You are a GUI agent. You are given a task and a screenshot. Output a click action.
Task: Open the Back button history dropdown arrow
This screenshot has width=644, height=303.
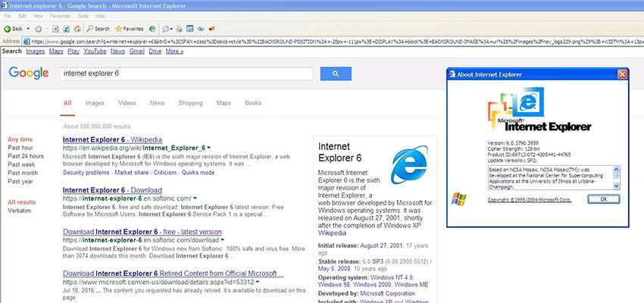[28, 28]
